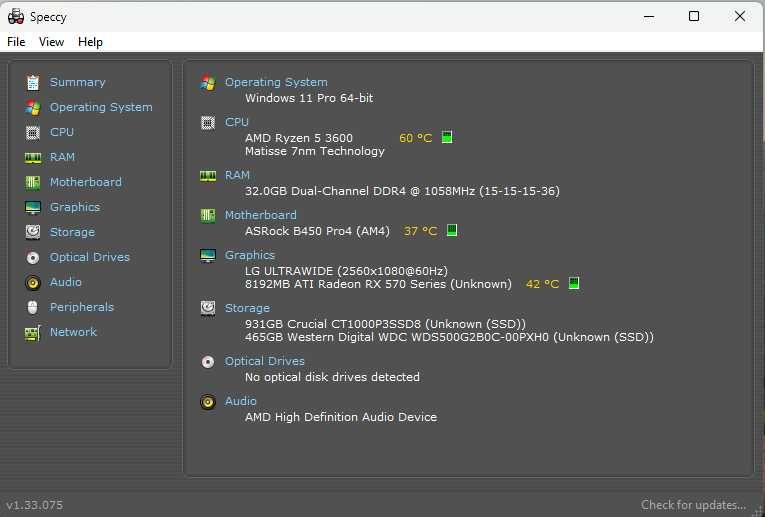Click the Storage hard drive icon in sidebar
765x517 pixels.
[33, 232]
